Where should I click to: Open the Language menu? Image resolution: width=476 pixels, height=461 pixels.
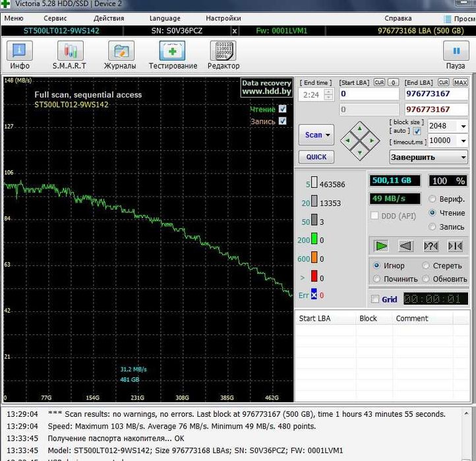point(164,18)
